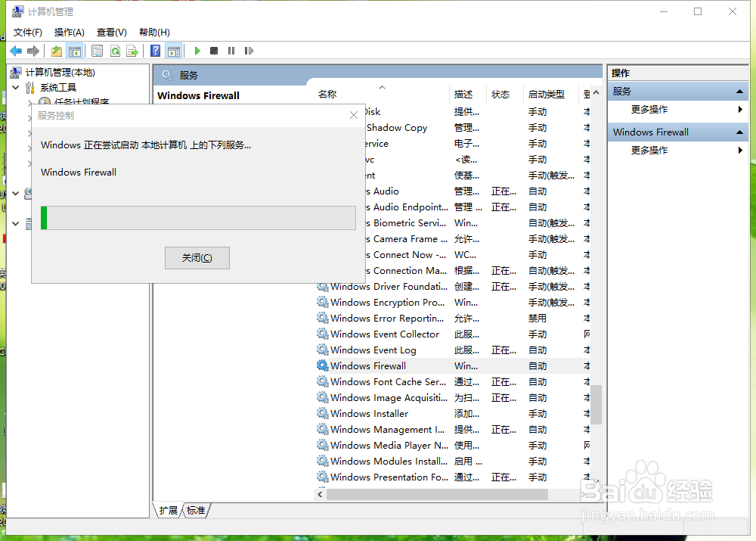Close the 服务控制 dialog with the X
This screenshot has height=541, width=756.
[x=353, y=115]
